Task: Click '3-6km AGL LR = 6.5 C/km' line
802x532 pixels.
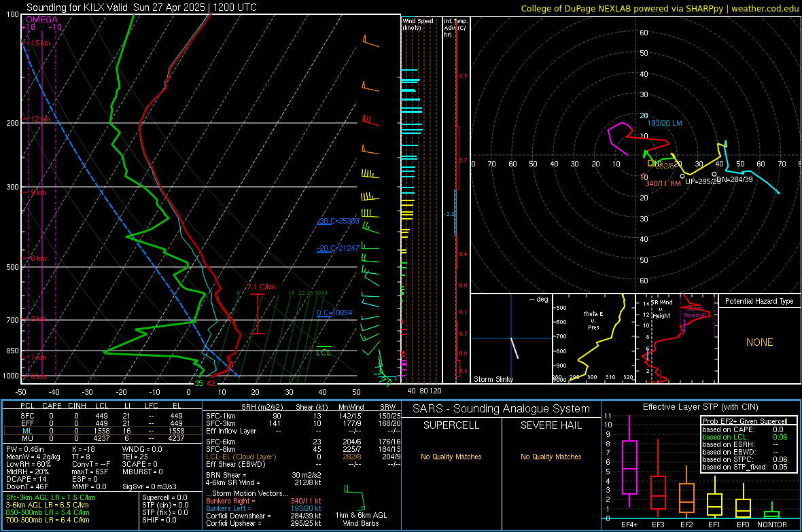Action: tap(47, 505)
